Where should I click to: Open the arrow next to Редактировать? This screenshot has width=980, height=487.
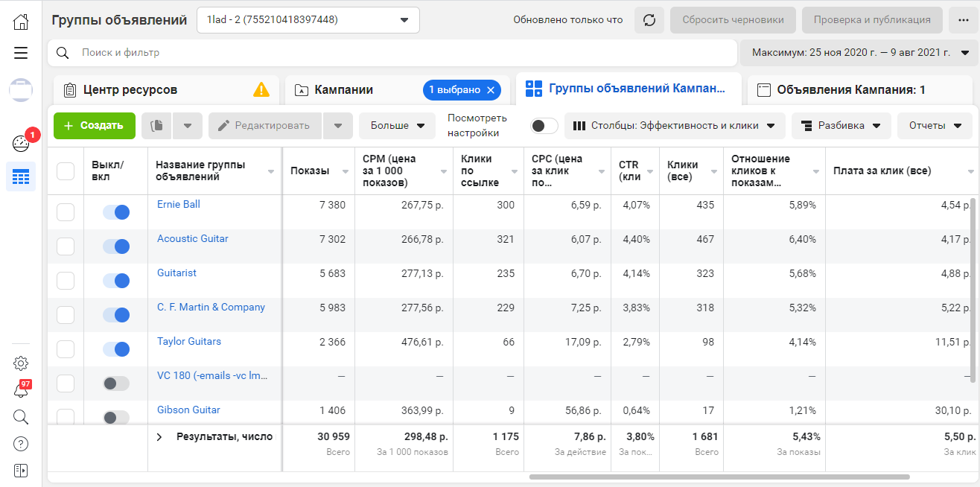(x=338, y=126)
